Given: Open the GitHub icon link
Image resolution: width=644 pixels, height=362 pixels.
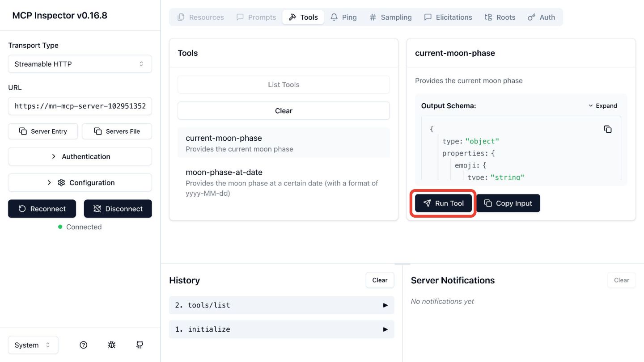Looking at the screenshot, I should 140,345.
